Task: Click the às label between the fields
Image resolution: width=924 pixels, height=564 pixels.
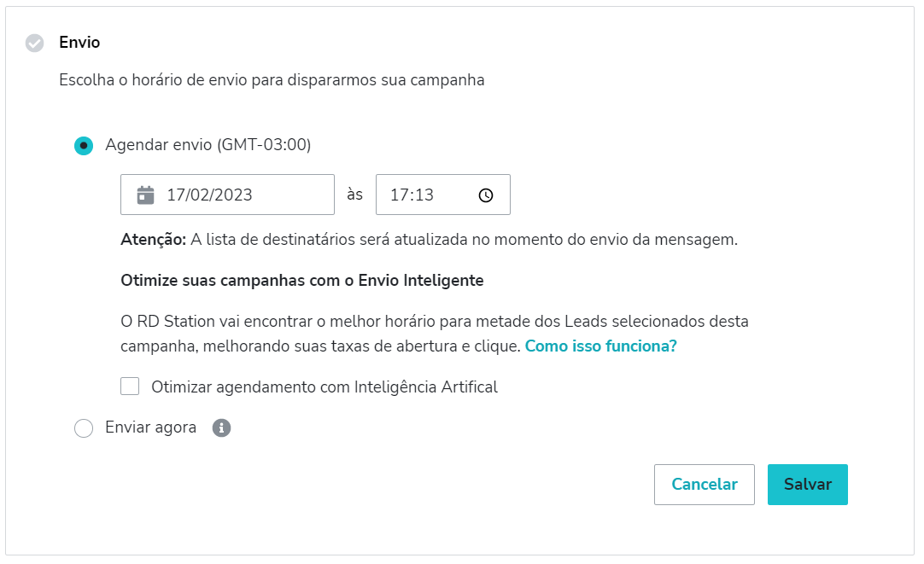Action: [354, 194]
